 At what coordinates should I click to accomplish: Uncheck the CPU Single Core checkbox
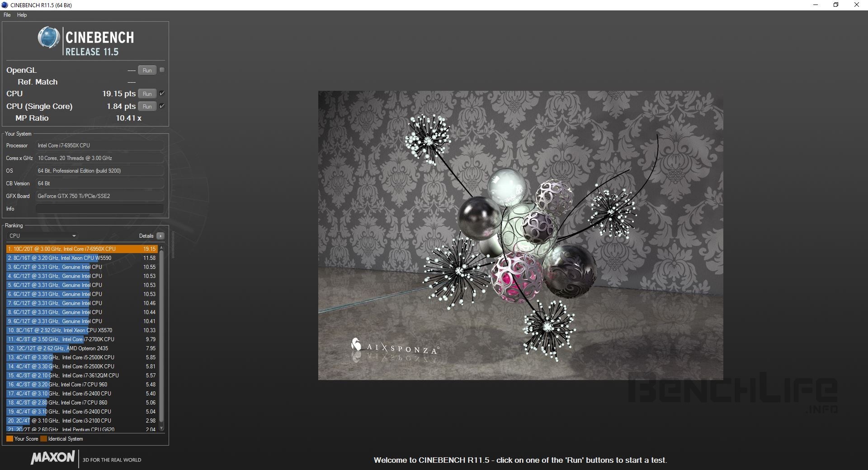pos(162,106)
